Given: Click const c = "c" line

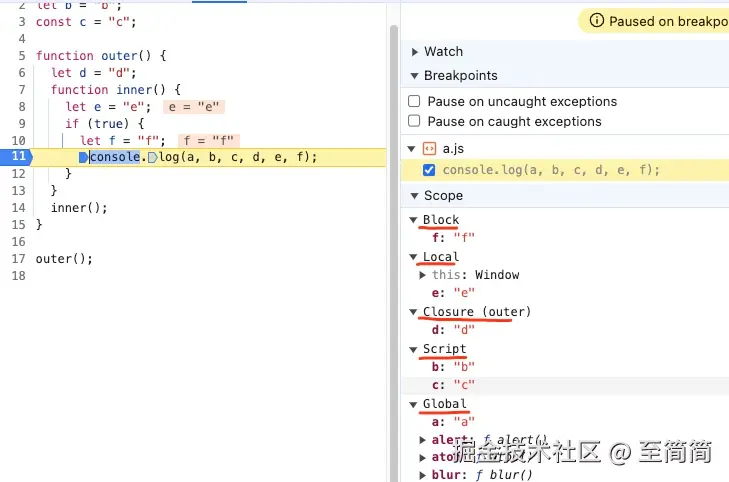Looking at the screenshot, I should click(86, 22).
